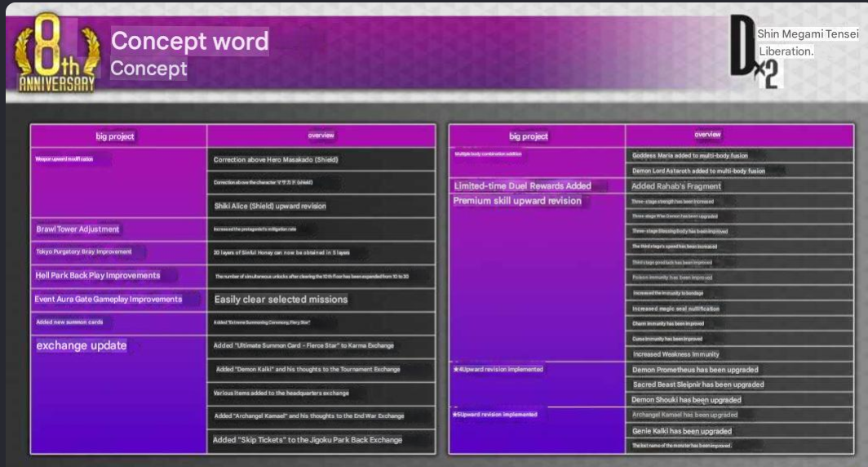This screenshot has width=868, height=467.
Task: Click 'Genie Kalki has been upgraded' cell
Action: coord(682,431)
